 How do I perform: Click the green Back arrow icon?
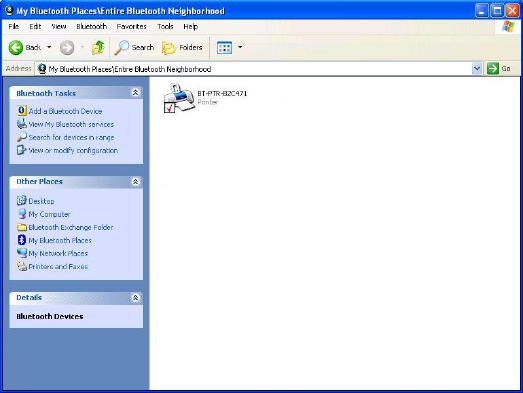click(x=16, y=48)
